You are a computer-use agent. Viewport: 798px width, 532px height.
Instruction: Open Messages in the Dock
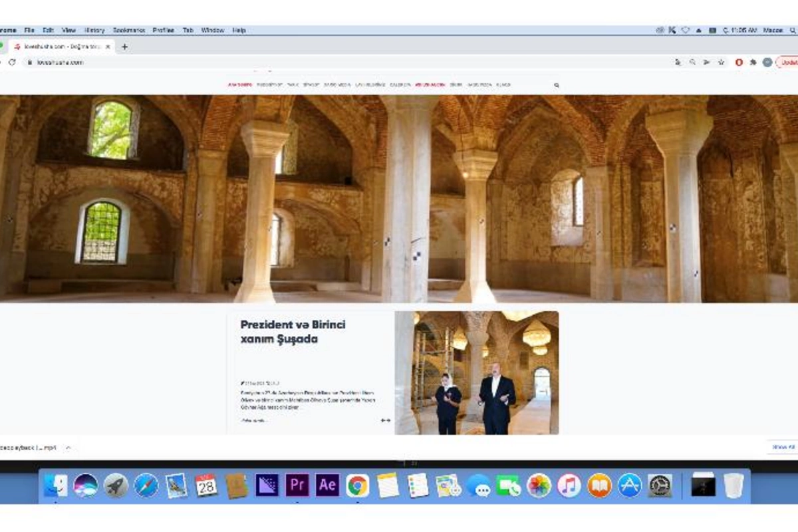click(x=479, y=485)
